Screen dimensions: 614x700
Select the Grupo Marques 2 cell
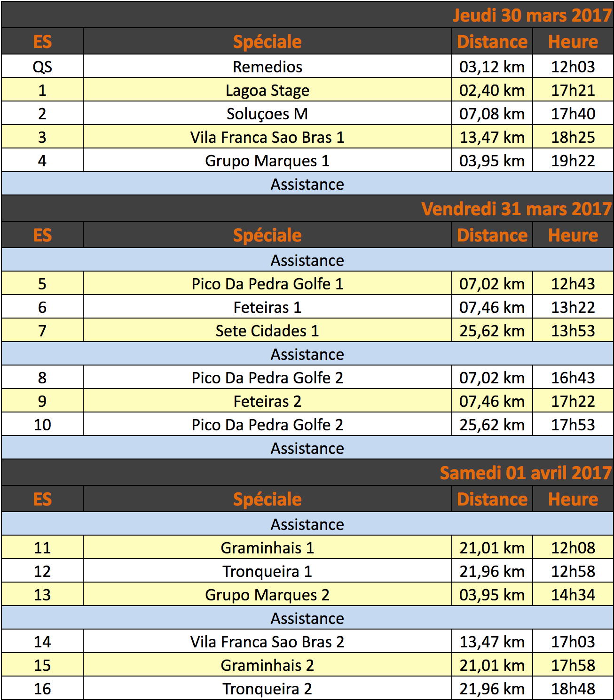pos(267,594)
